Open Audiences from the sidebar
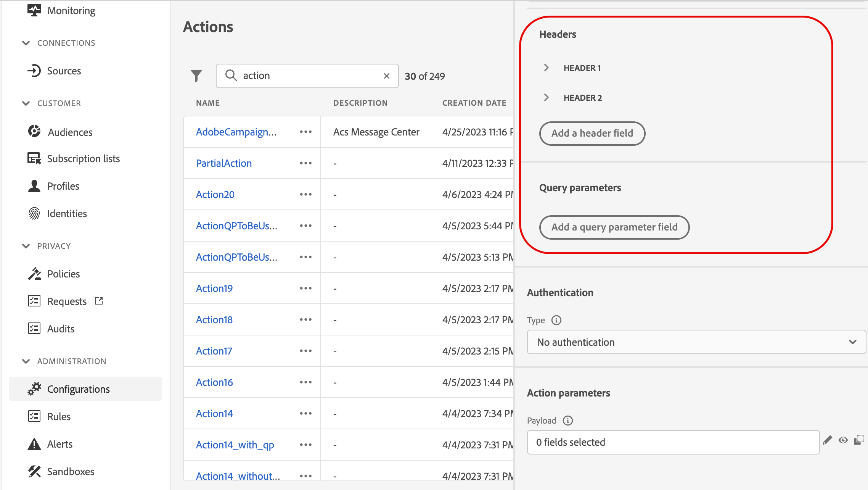 point(70,132)
